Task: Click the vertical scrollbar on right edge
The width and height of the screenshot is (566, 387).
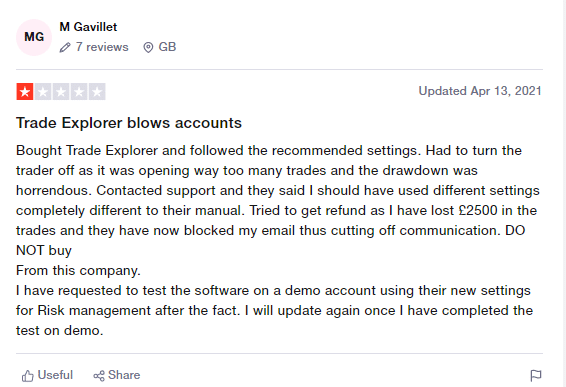Action: (563, 194)
